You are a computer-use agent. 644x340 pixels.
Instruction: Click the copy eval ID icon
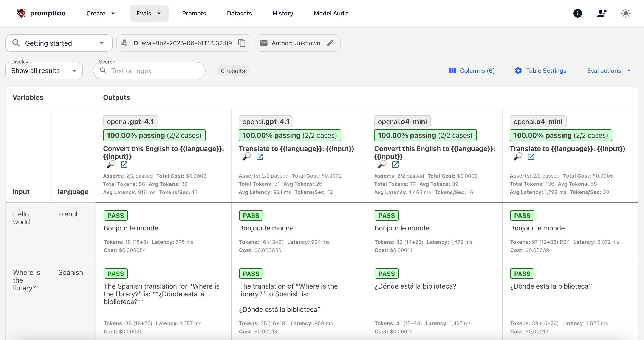click(241, 43)
